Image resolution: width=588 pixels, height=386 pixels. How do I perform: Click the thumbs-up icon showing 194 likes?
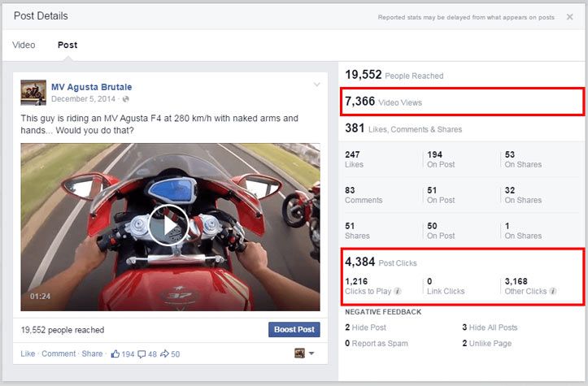click(x=115, y=354)
